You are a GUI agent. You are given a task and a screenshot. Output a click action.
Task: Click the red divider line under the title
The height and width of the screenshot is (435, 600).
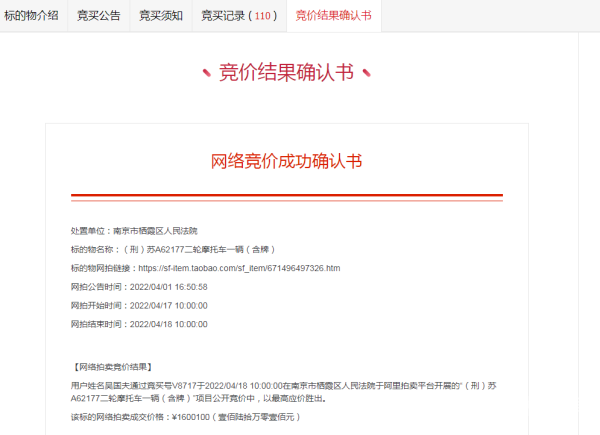286,196
